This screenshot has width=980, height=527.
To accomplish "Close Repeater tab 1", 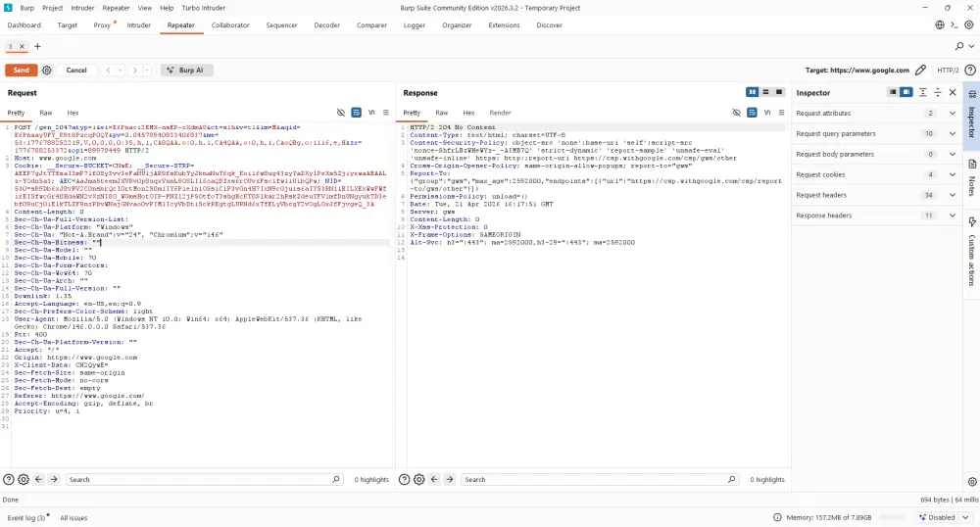I will (x=22, y=46).
